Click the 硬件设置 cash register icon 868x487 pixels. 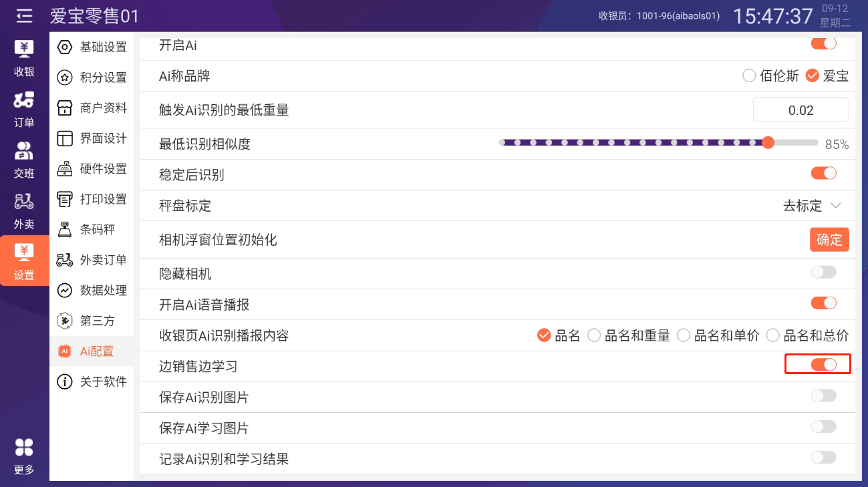tap(65, 169)
